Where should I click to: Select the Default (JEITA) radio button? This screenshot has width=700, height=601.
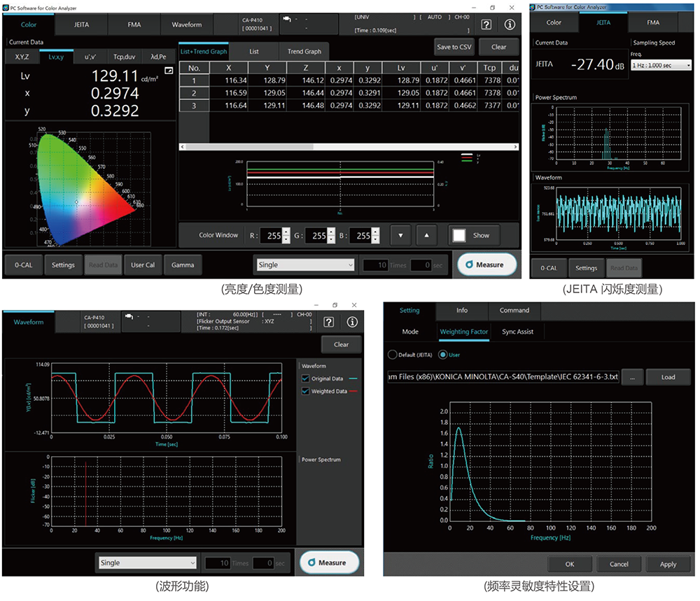tap(392, 354)
